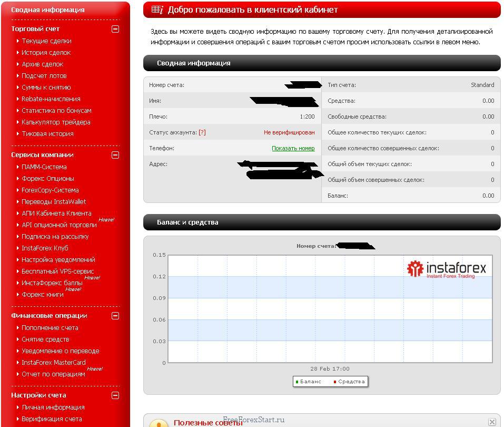Click the Показать номер link
This screenshot has height=427, width=504.
[293, 149]
